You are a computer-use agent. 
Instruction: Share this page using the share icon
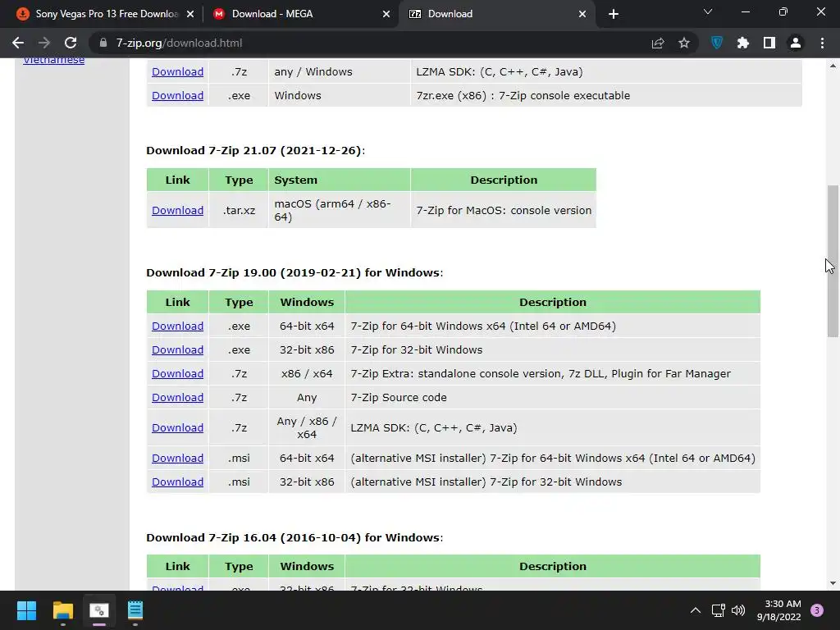pyautogui.click(x=658, y=43)
